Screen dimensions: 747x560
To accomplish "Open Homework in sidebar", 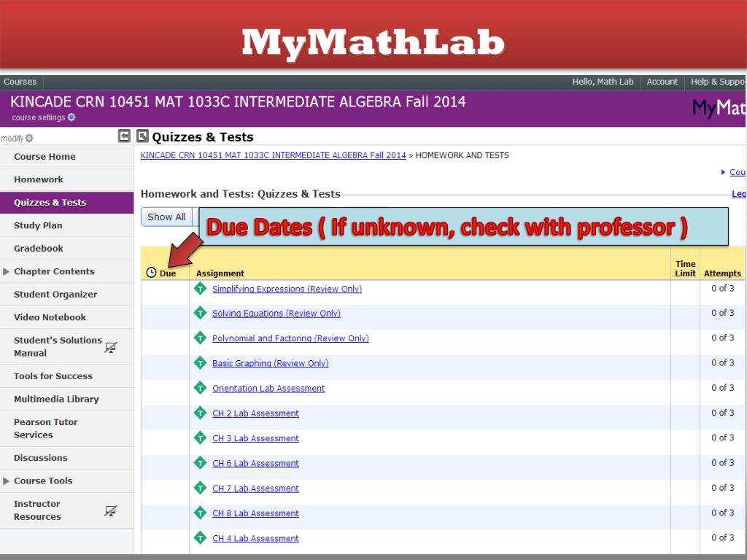I will (66, 179).
